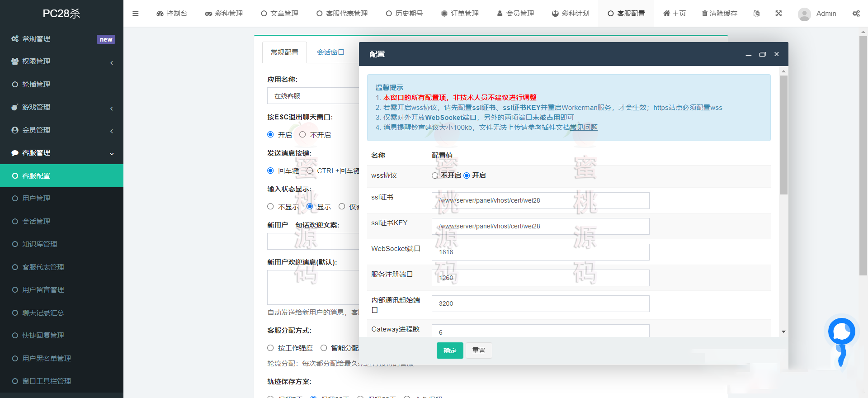Screen dimensions: 868x398
Task: Click the settings gears icon at top right
Action: tap(856, 14)
